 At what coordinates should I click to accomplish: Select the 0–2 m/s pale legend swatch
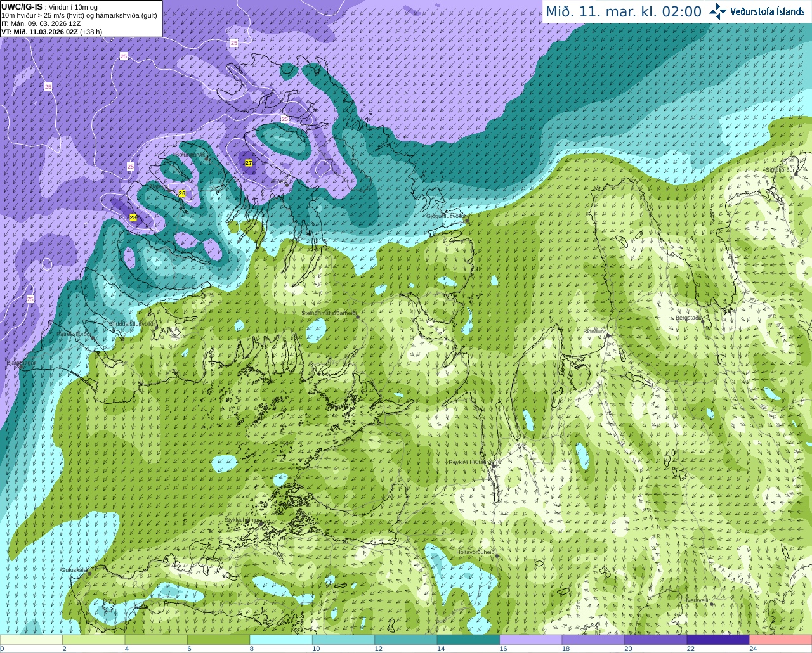pos(32,640)
